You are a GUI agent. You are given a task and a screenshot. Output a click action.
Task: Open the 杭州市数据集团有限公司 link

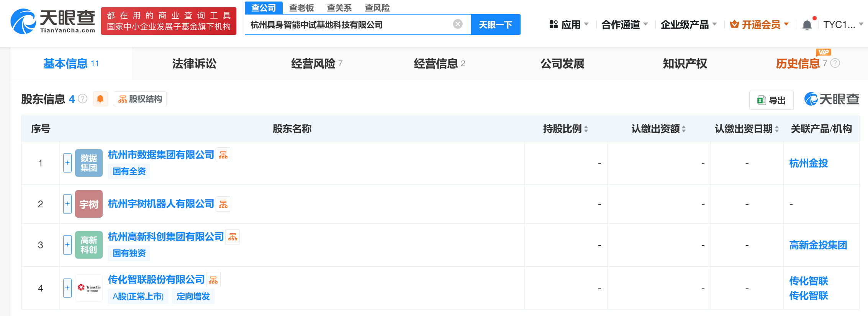pos(161,155)
